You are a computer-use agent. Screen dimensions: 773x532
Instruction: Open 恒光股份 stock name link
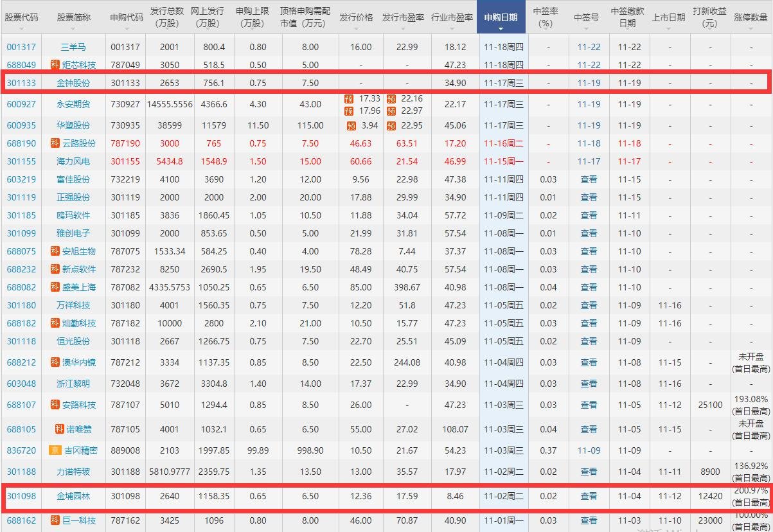(73, 341)
